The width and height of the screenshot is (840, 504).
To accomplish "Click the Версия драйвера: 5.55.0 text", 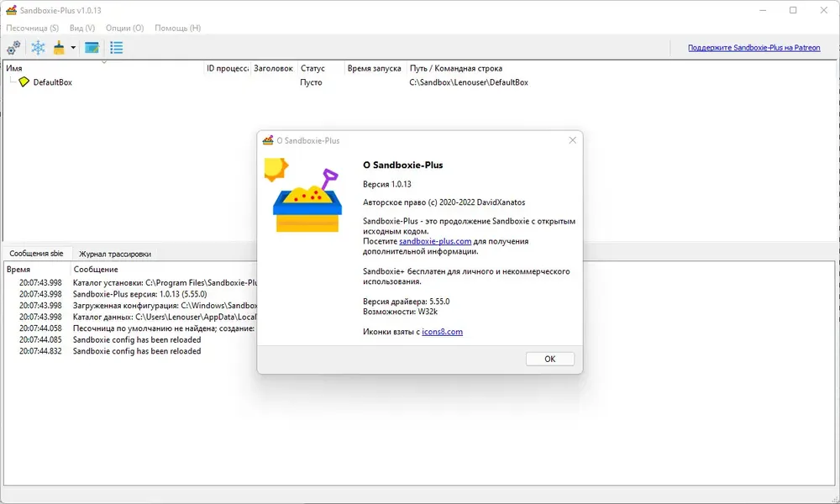I will point(406,302).
